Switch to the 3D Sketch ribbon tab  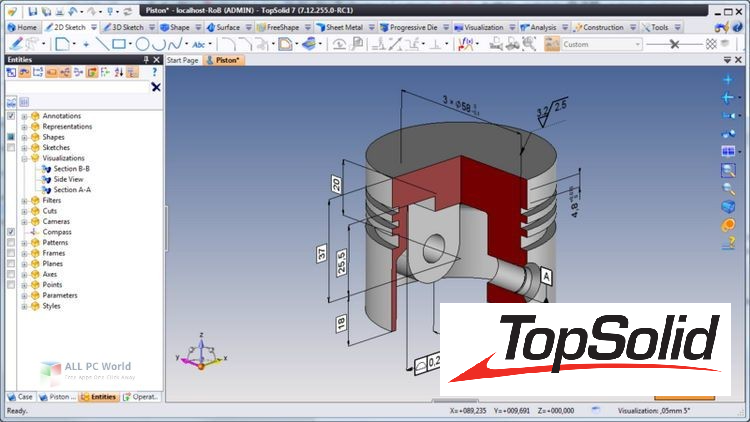tap(123, 27)
